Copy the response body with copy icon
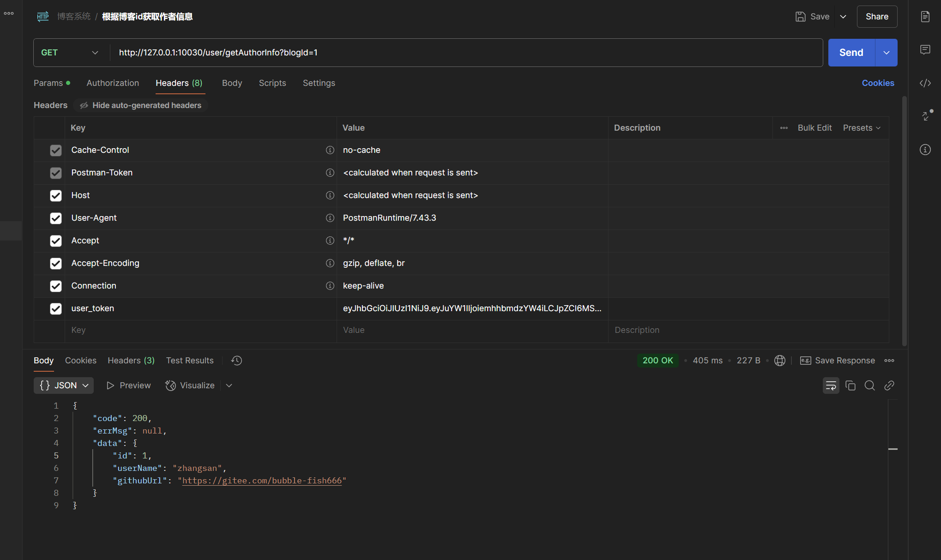This screenshot has width=941, height=560. [850, 385]
